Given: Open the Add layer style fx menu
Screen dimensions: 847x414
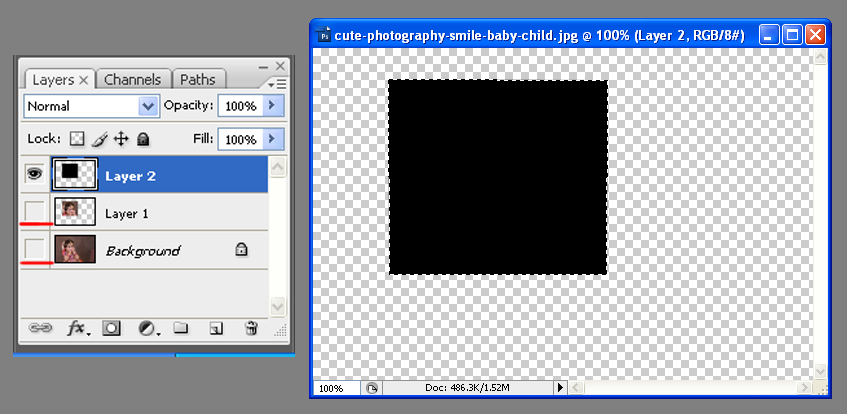Looking at the screenshot, I should (x=77, y=327).
